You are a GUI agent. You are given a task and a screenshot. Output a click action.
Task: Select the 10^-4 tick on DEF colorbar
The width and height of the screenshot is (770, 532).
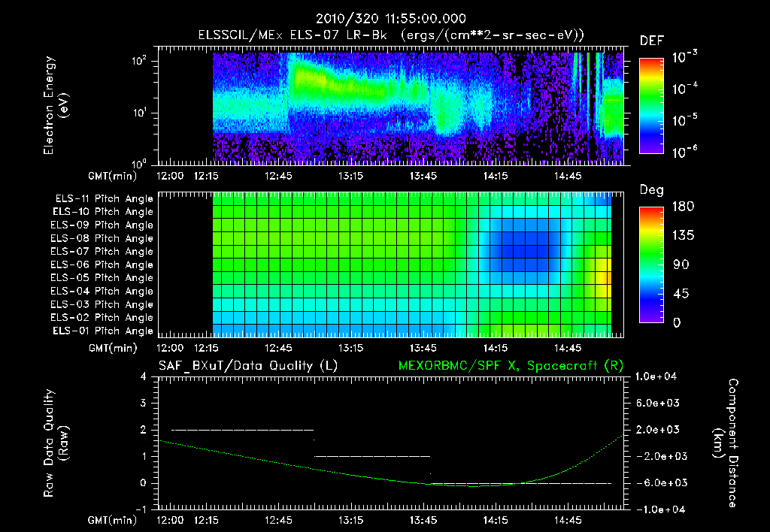tap(684, 89)
